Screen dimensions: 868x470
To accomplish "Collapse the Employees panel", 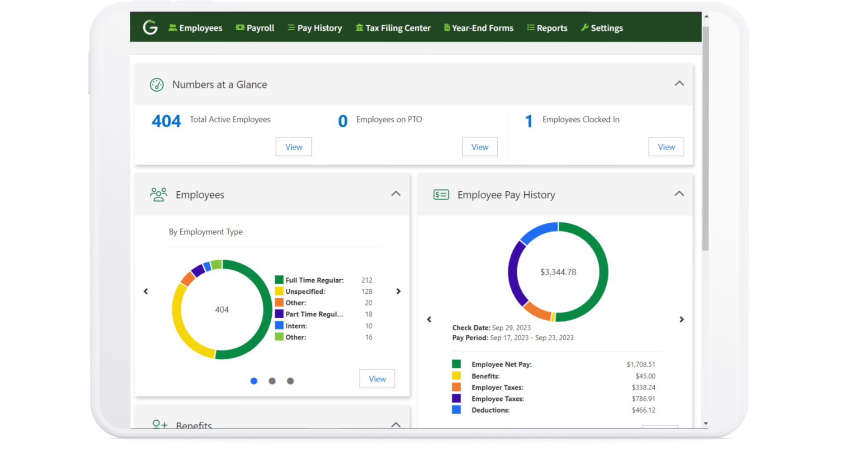I will (396, 194).
